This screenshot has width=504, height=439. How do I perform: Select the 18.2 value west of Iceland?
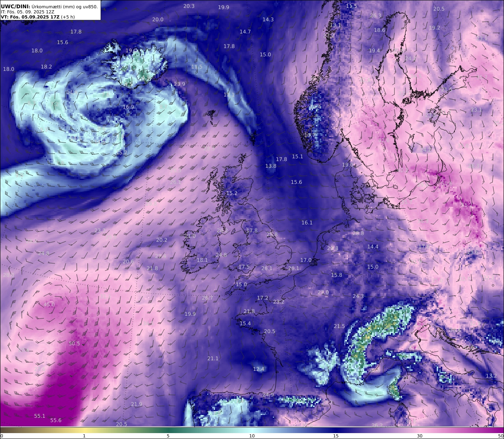coord(46,67)
